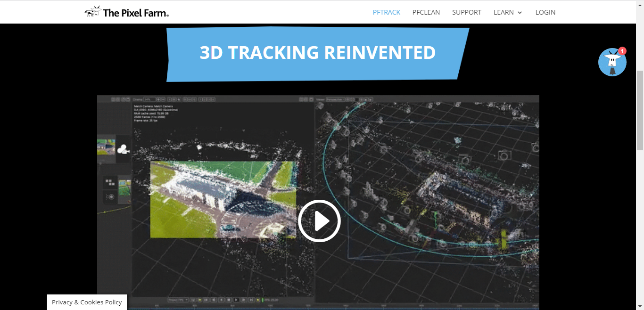Open the PFTRACK nav item
644x310 pixels.
coord(386,12)
